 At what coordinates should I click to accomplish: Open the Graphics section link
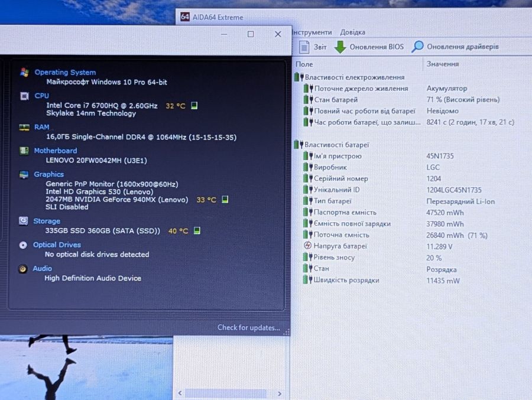(x=48, y=174)
